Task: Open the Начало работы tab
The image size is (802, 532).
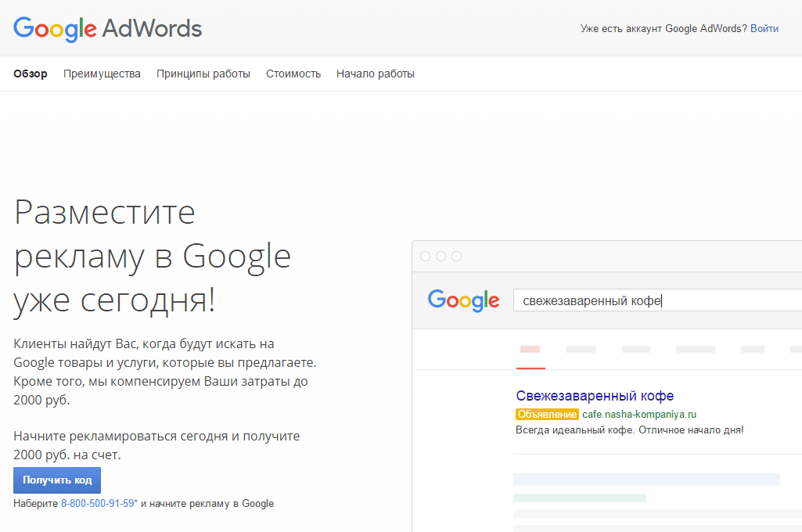Action: coord(376,74)
